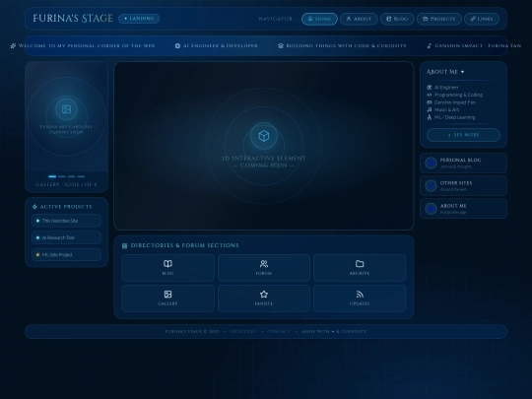Click the Genshin Impact Fan gamepad icon

coord(430,102)
